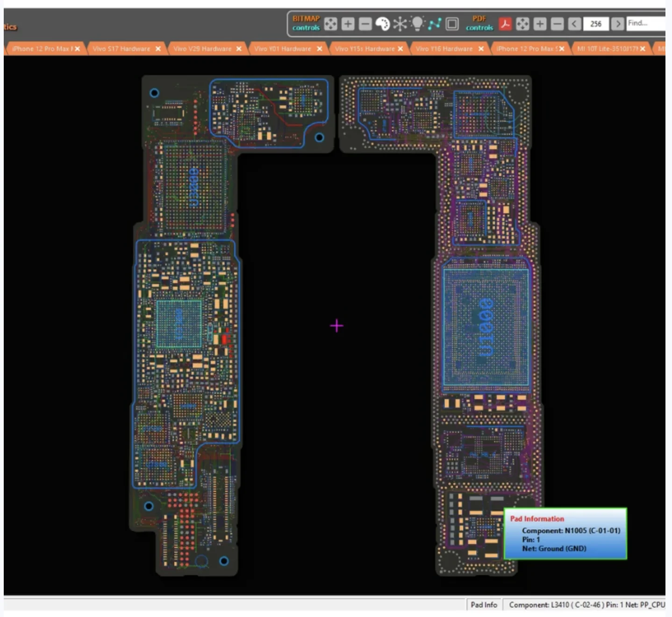Switch to Vivo S17 Hardware tab
Screen dimensions: 672x617
point(122,49)
